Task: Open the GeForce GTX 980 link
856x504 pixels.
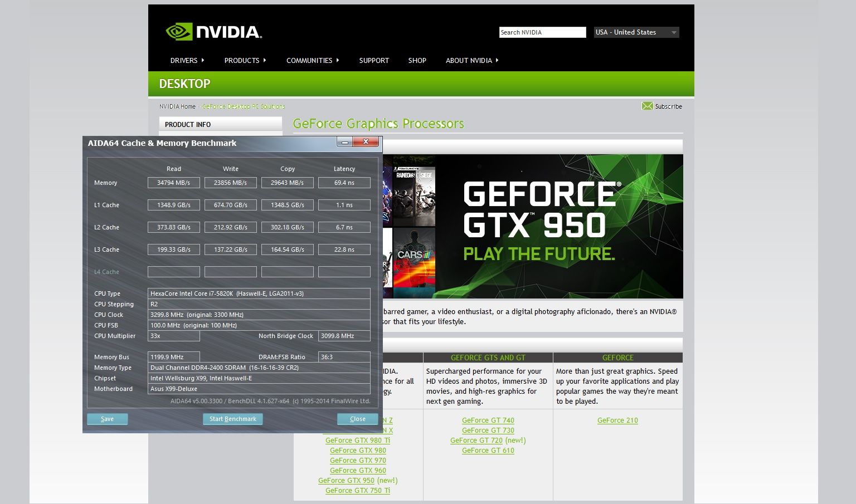Action: pos(358,450)
